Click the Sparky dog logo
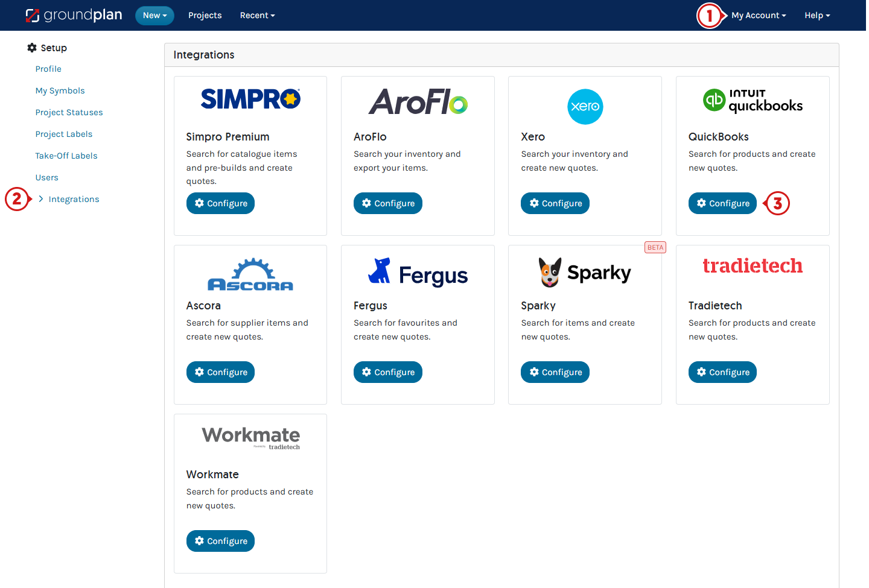Viewport: 869px width, 588px height. 585,273
